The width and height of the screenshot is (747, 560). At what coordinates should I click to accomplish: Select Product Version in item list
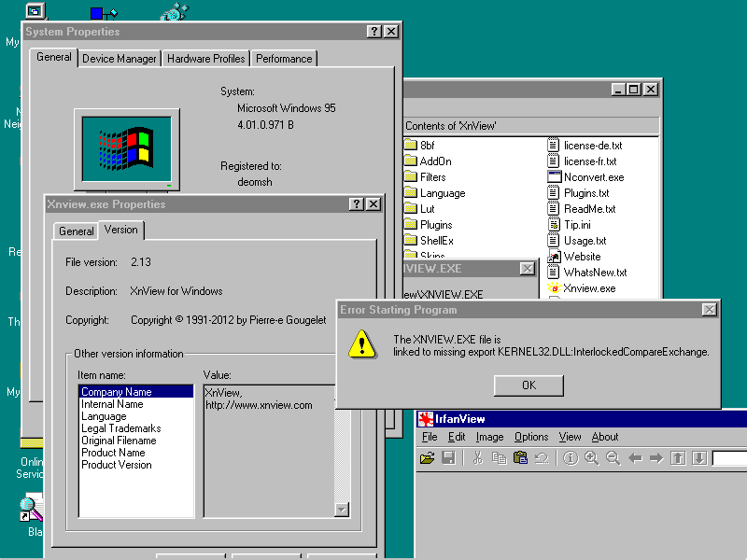pos(135,465)
